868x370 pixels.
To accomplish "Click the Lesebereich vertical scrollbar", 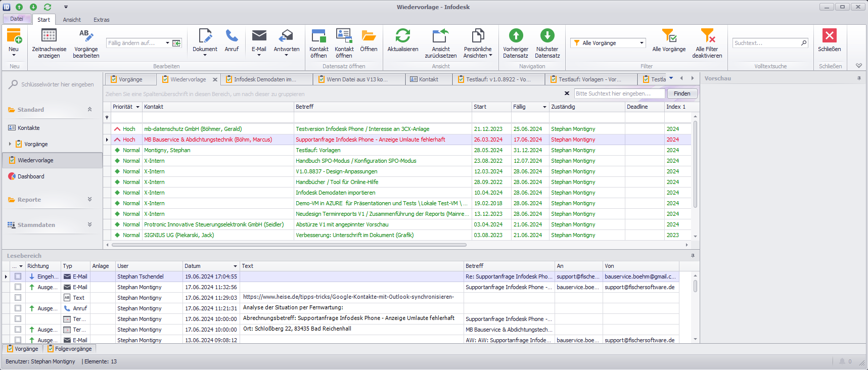I will click(x=696, y=286).
